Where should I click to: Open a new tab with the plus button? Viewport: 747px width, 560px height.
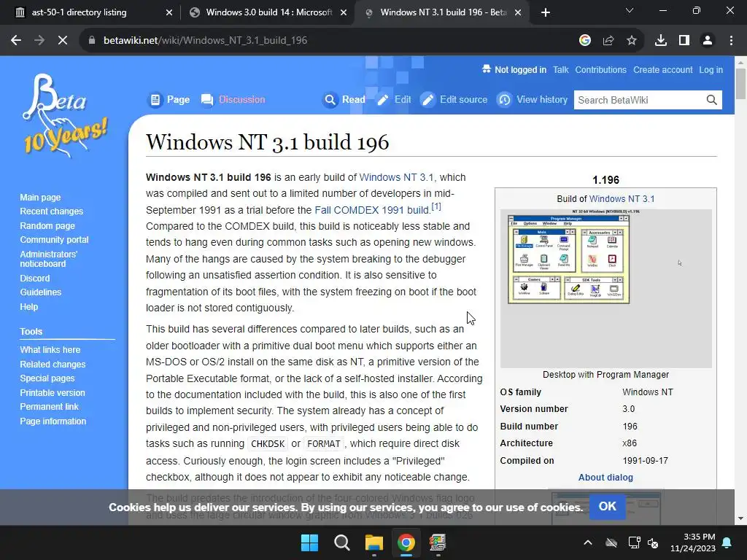point(546,12)
